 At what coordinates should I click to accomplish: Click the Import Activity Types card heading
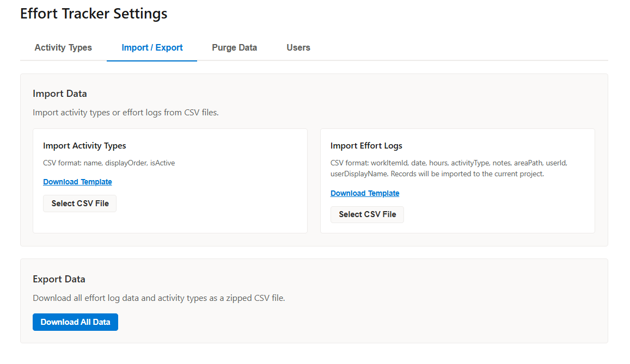[x=84, y=146]
